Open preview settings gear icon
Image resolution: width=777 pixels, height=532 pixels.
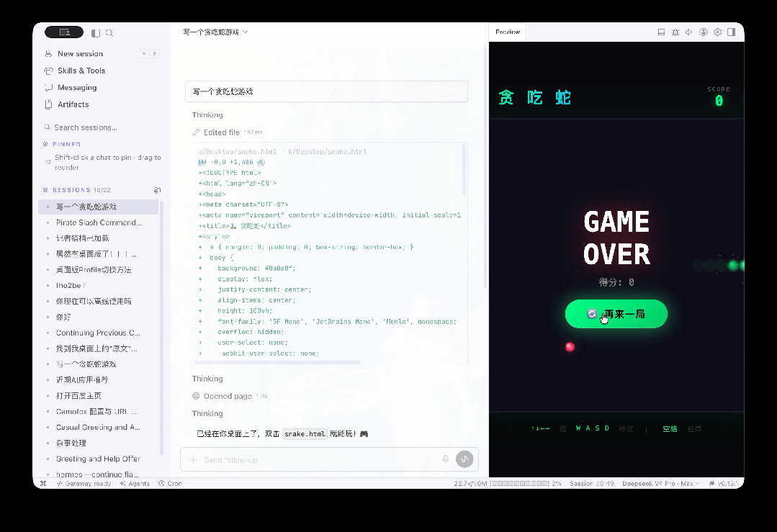point(717,32)
